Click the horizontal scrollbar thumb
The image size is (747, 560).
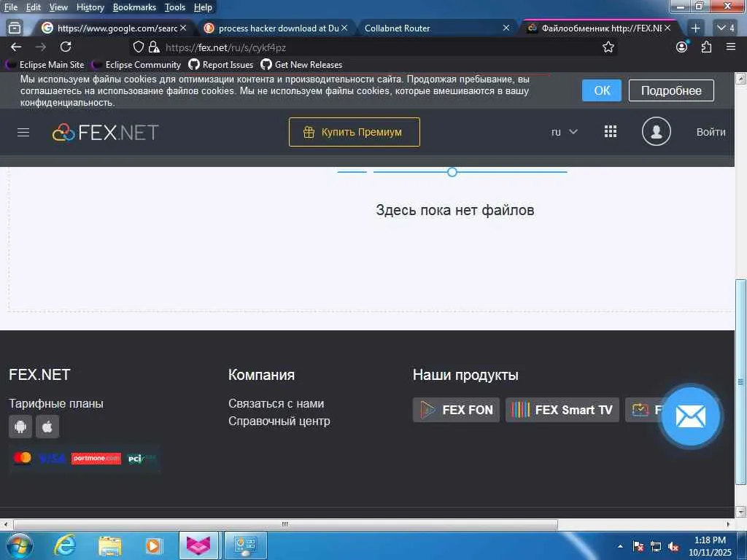point(285,524)
